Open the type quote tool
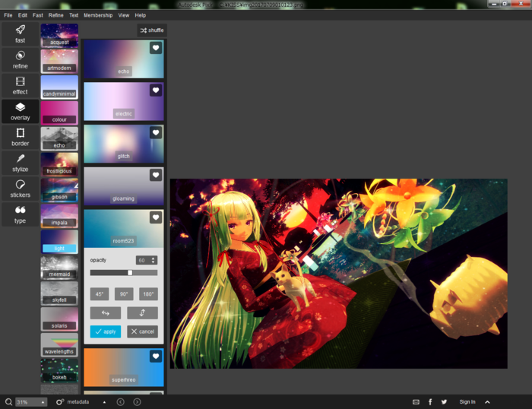The image size is (532, 409). (20, 214)
